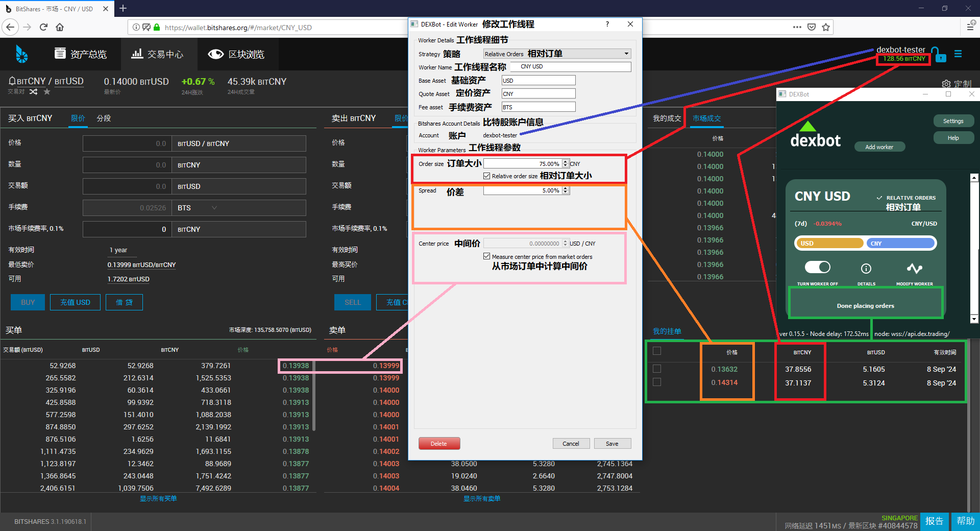Select the 我的挂单 tab
The image size is (980, 531).
(x=667, y=331)
